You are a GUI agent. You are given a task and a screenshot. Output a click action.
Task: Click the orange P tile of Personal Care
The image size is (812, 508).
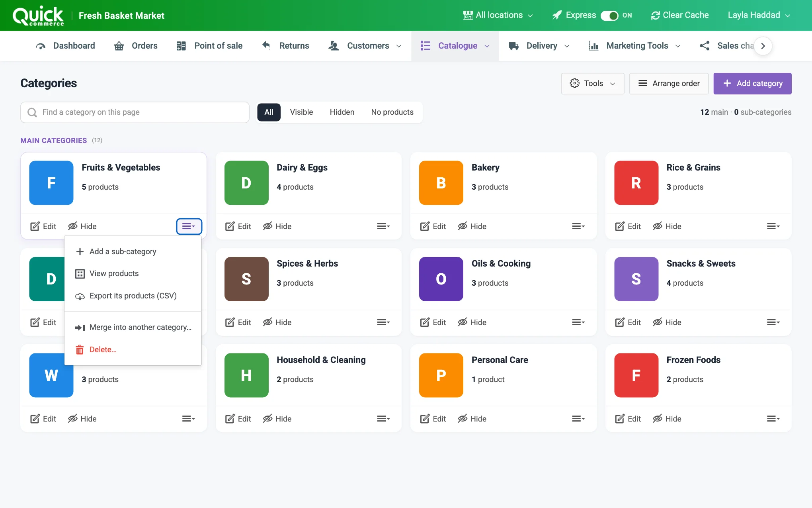[x=441, y=375]
